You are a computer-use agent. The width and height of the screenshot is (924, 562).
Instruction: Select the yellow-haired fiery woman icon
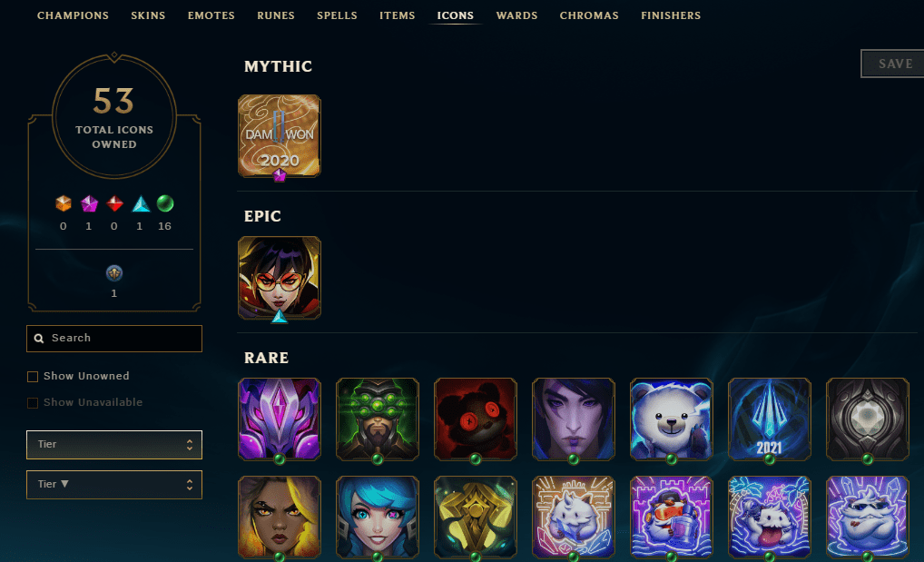click(280, 518)
